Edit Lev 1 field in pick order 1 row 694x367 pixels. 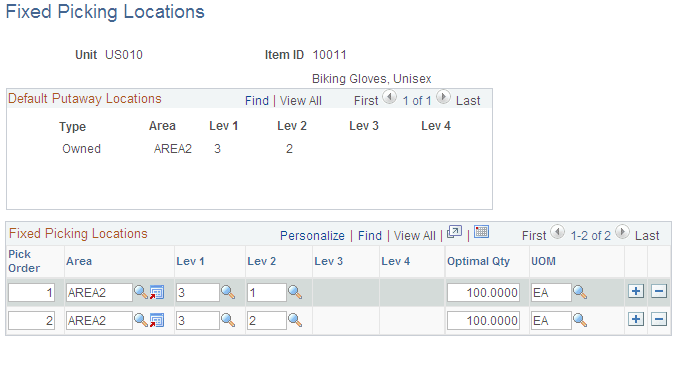point(198,293)
